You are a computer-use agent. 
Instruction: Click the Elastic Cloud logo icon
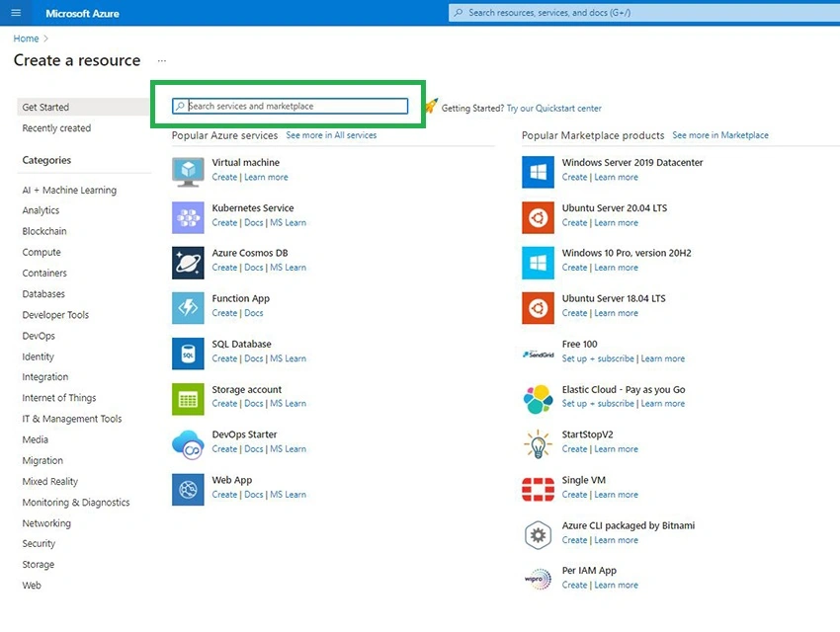click(x=538, y=399)
